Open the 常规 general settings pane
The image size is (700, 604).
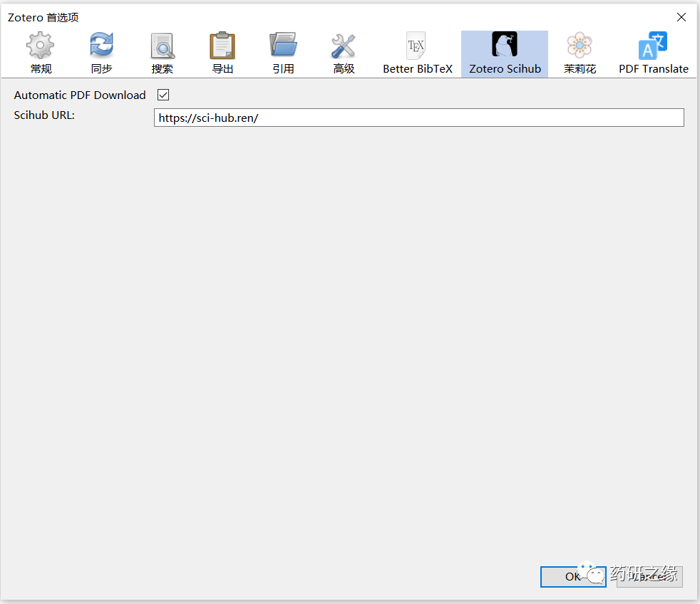pyautogui.click(x=41, y=53)
